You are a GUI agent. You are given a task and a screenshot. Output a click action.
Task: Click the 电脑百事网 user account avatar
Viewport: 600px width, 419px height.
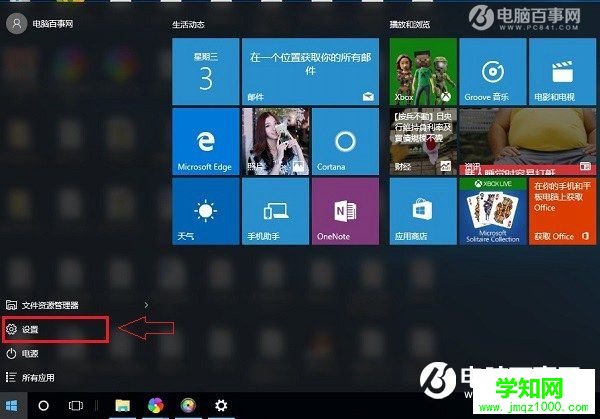point(16,24)
